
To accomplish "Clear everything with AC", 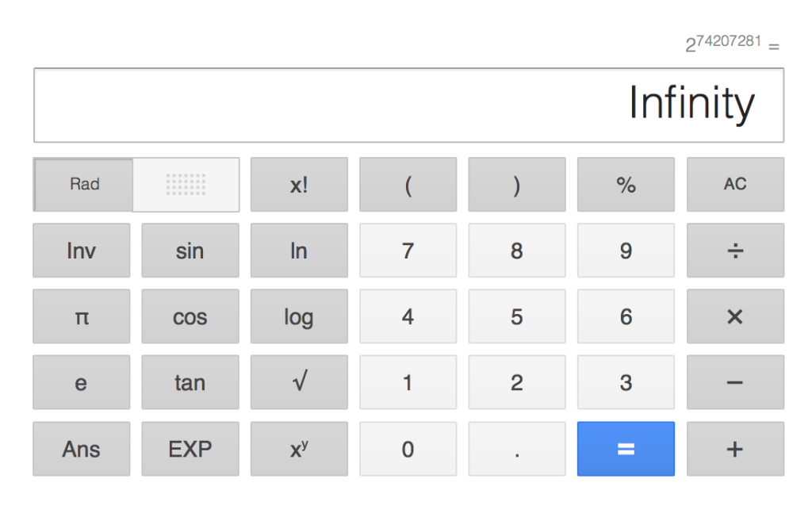I will click(735, 185).
